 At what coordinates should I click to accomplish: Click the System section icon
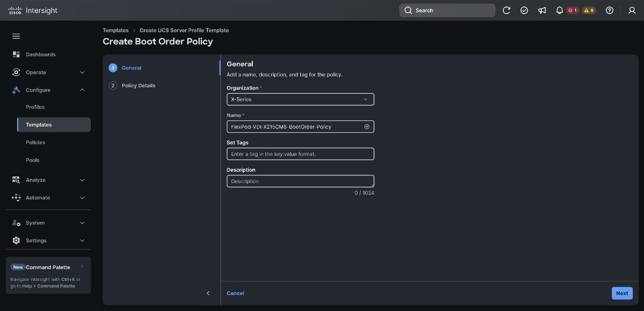coord(16,223)
